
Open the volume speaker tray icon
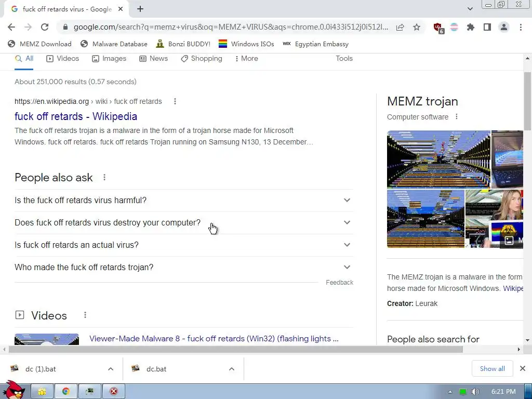pos(475,392)
